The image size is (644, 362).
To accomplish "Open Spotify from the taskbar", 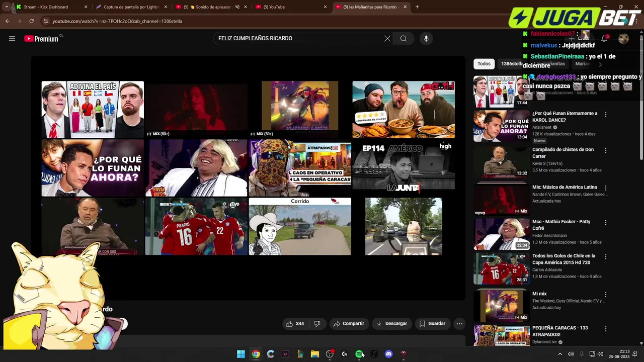I will click(359, 354).
